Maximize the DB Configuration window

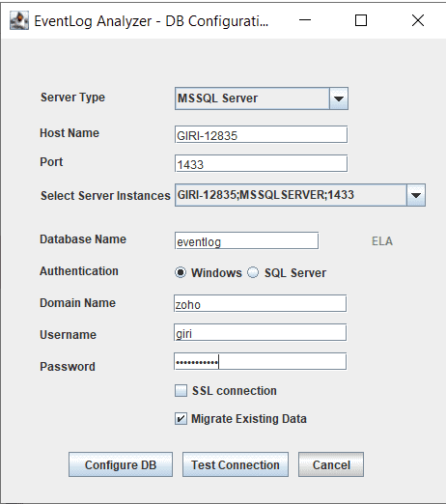click(361, 20)
